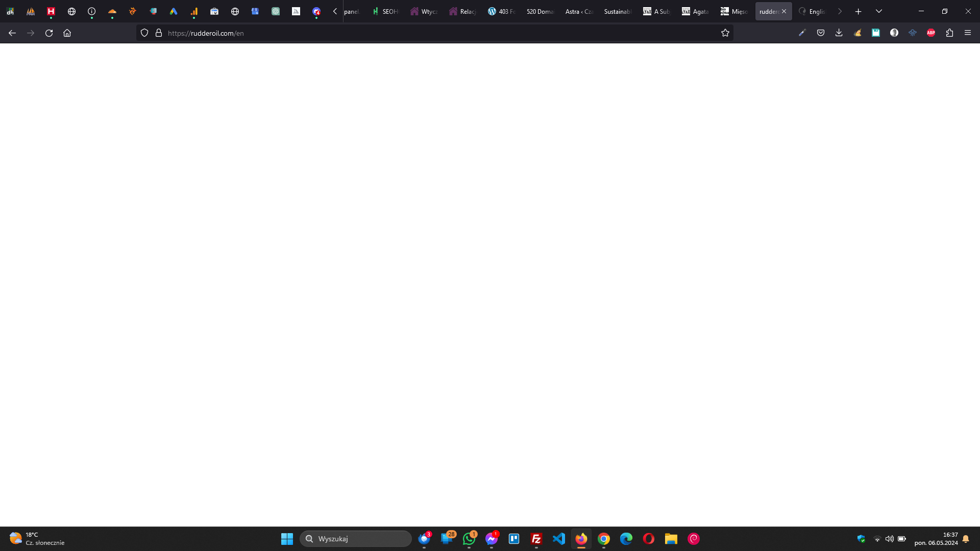Open the eyedropper color picker extension

802,33
